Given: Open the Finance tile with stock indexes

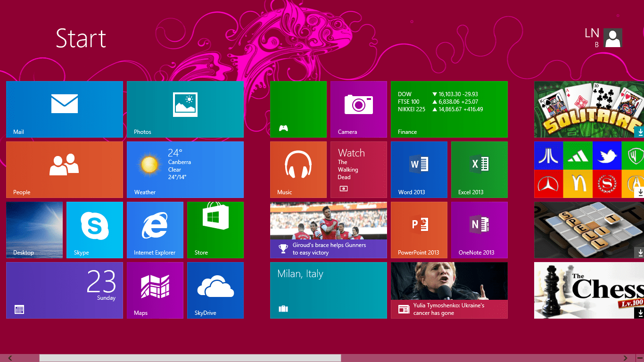Looking at the screenshot, I should coord(449,109).
